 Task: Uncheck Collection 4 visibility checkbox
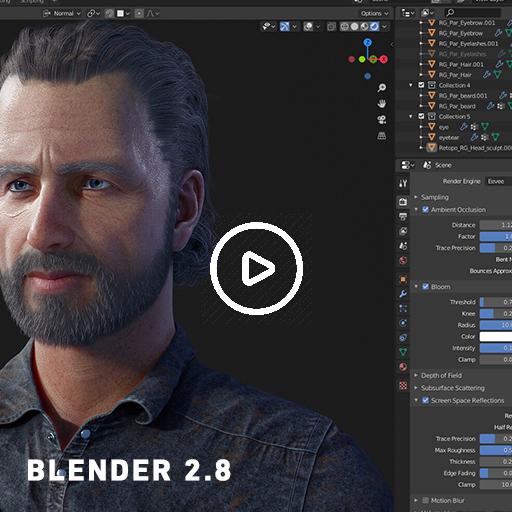[x=421, y=85]
